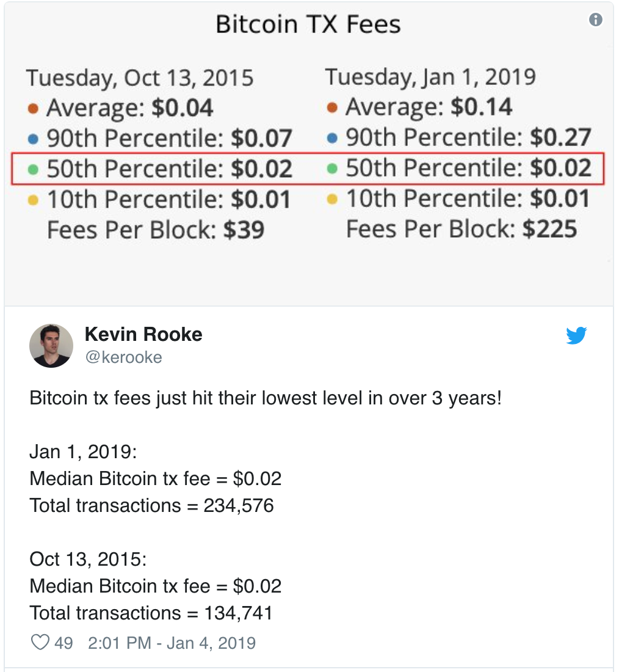Click the Fees Per Block $225 value
The width and height of the screenshot is (619, 672).
click(550, 229)
